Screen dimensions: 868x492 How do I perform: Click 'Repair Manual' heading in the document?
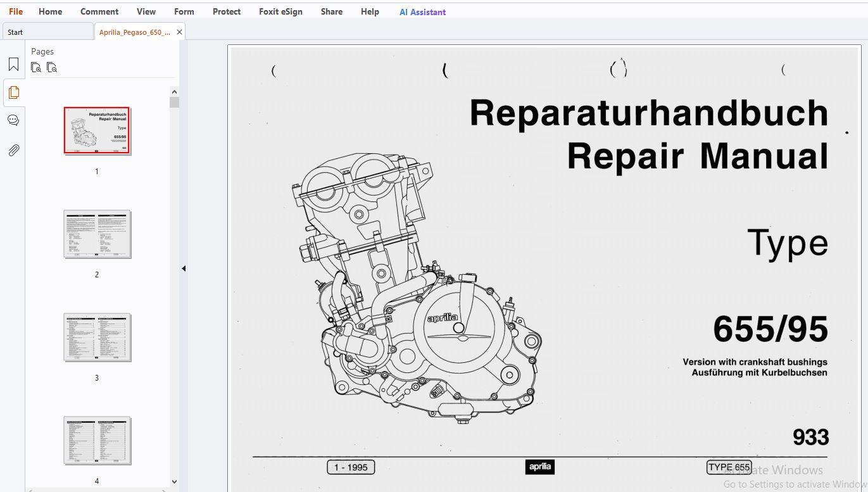click(698, 156)
